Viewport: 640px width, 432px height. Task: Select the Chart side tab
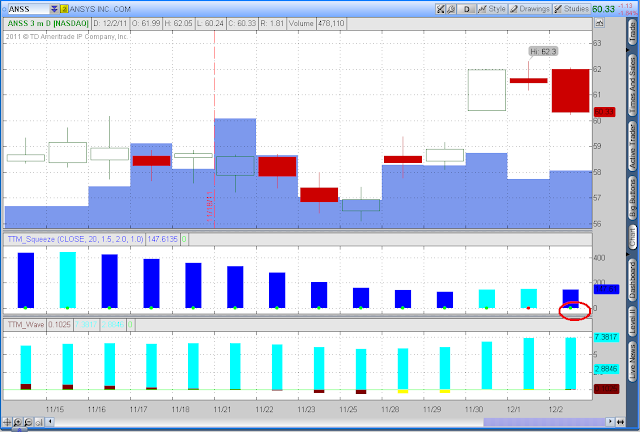point(632,237)
